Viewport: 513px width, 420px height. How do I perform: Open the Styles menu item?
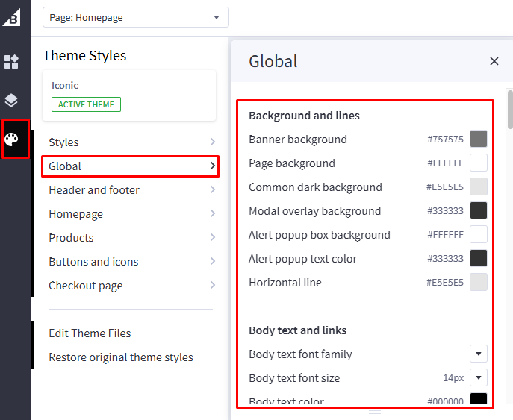tap(63, 142)
